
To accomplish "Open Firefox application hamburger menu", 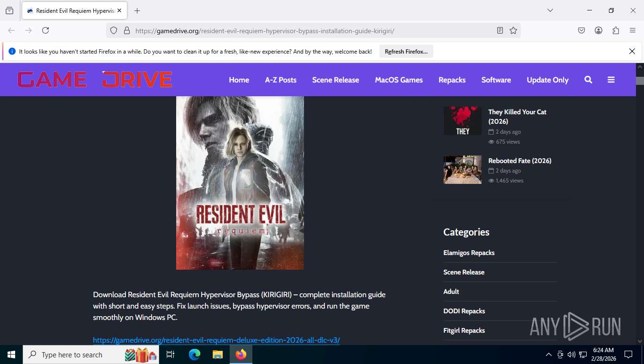I will (633, 30).
